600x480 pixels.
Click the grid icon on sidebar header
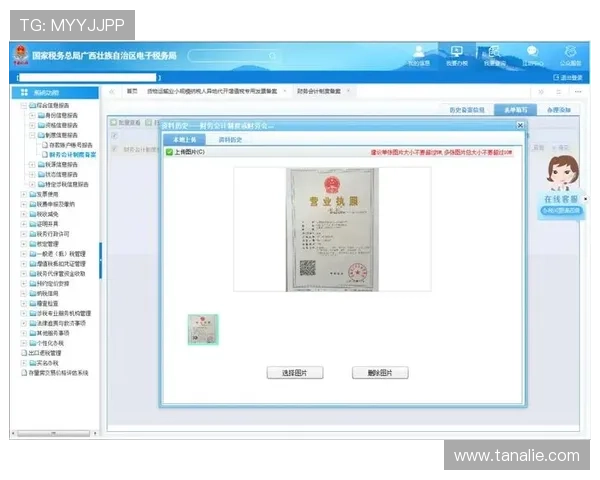[24, 92]
